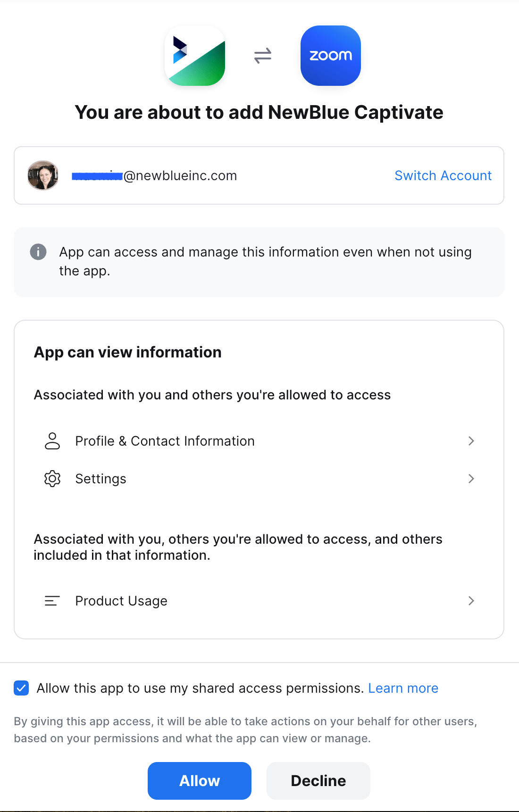Click the person profile icon

(52, 441)
